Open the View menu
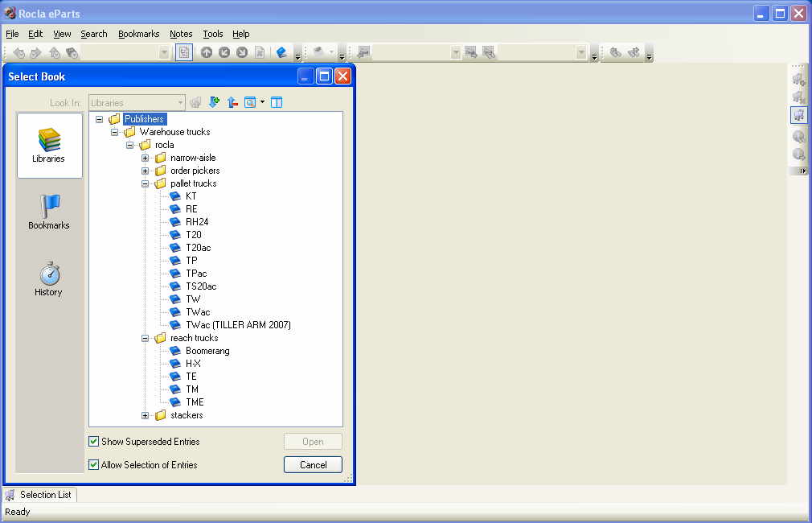Viewport: 812px width, 523px height. tap(62, 34)
